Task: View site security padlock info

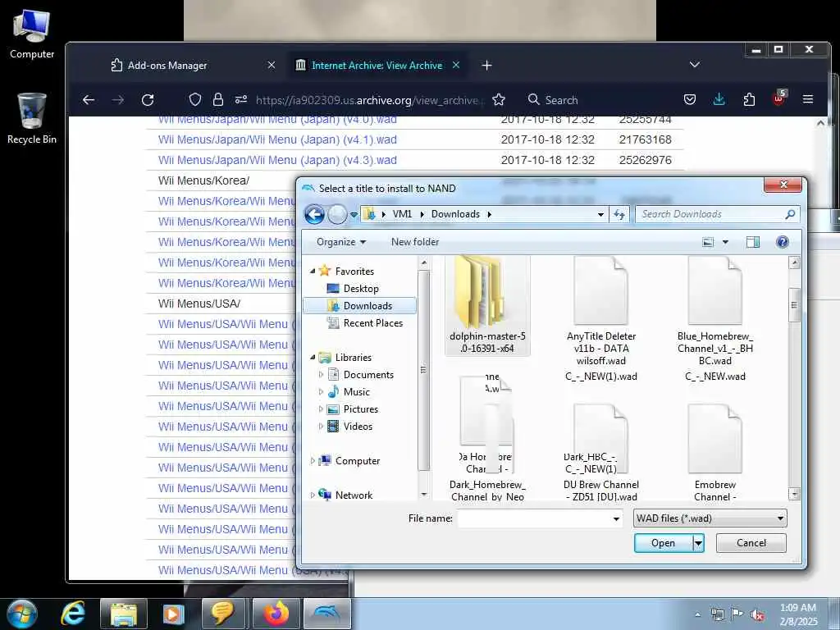Action: 218,99
